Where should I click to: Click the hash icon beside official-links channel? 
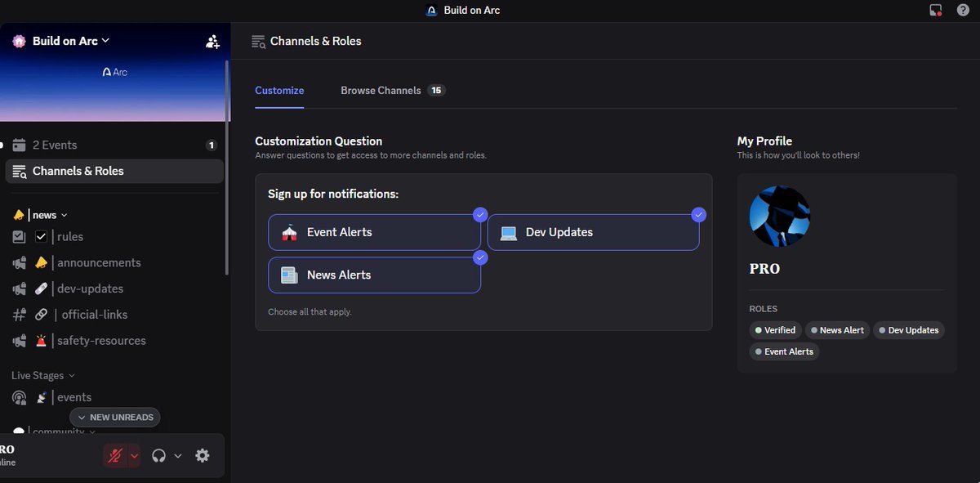click(19, 315)
